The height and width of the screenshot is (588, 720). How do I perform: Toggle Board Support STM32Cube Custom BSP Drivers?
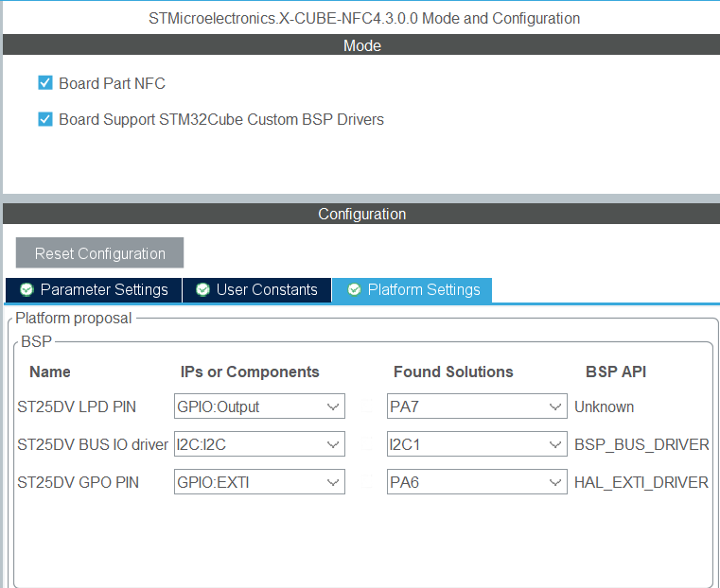(45, 119)
